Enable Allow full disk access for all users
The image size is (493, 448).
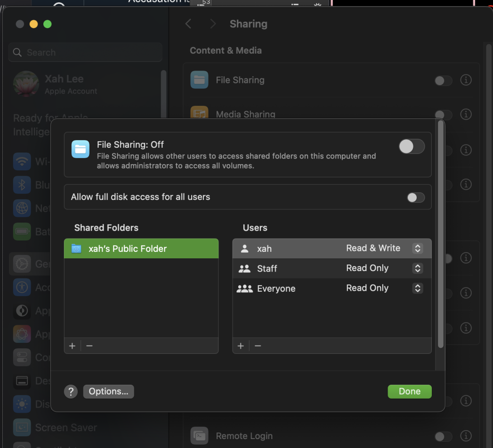[416, 198]
